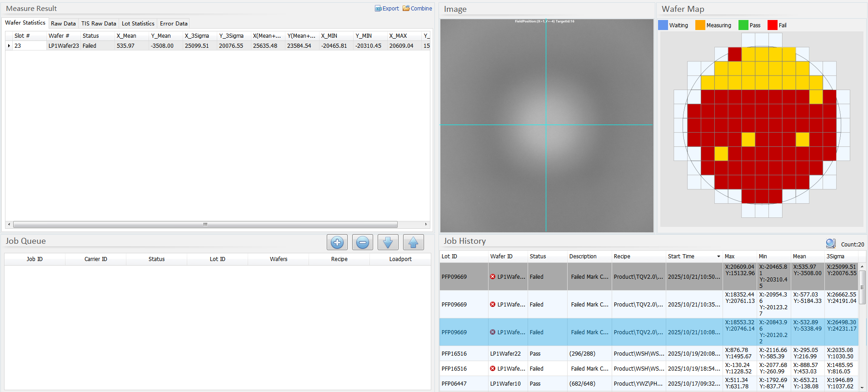The height and width of the screenshot is (392, 868).
Task: Open Start Time column sort dropdown arrow
Action: [718, 256]
